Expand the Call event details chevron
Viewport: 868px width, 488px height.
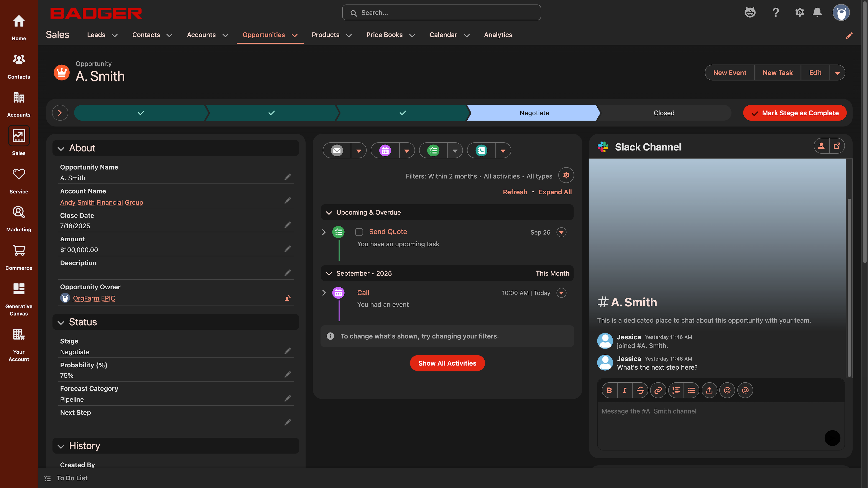(324, 293)
